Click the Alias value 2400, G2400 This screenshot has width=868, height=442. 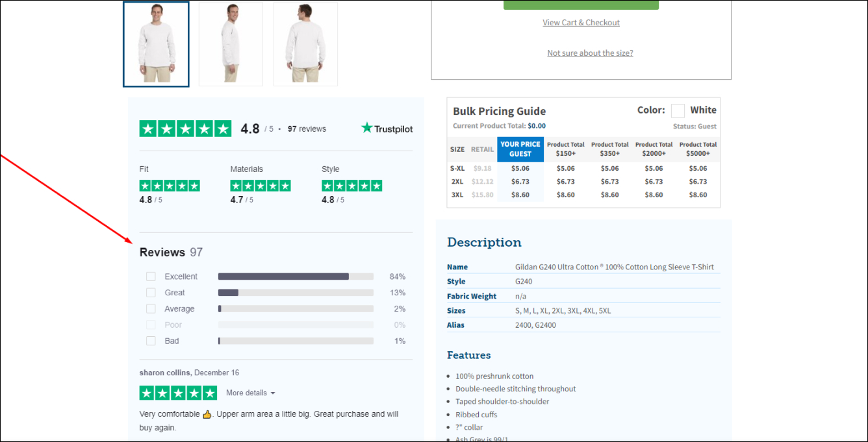[536, 325]
